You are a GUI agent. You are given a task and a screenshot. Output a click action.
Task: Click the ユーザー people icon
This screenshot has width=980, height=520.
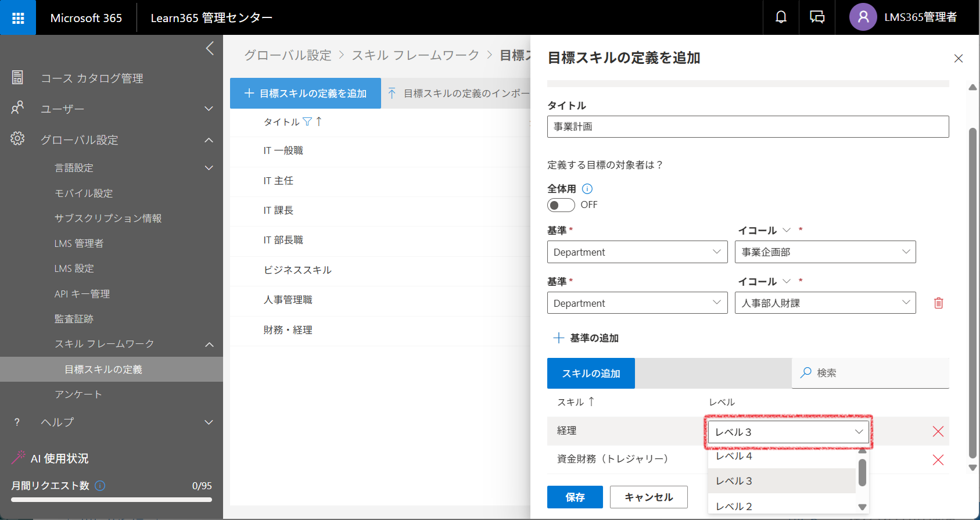17,108
